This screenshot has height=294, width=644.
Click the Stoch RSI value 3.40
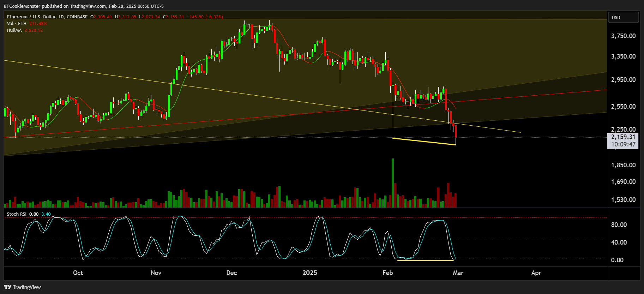[x=46, y=214]
